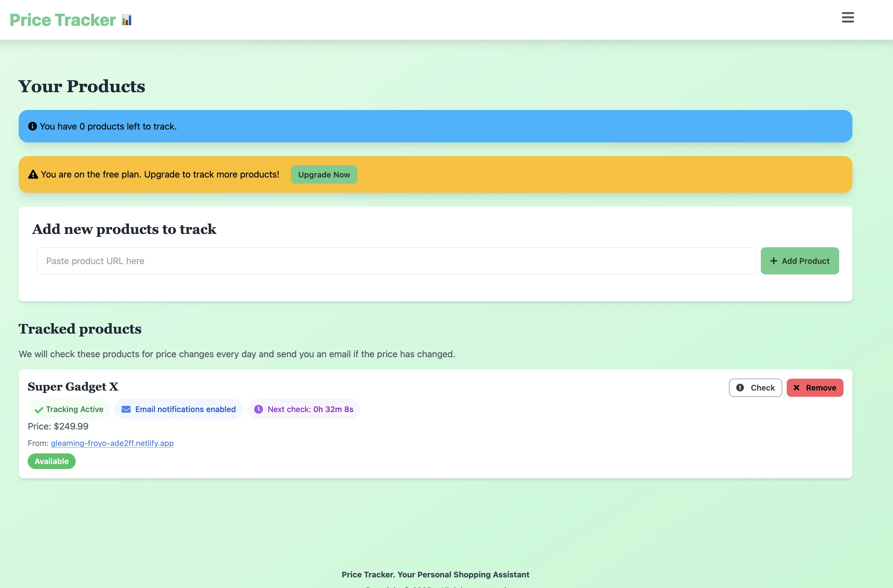This screenshot has width=893, height=588.
Task: Click the X icon on Remove button
Action: [796, 388]
